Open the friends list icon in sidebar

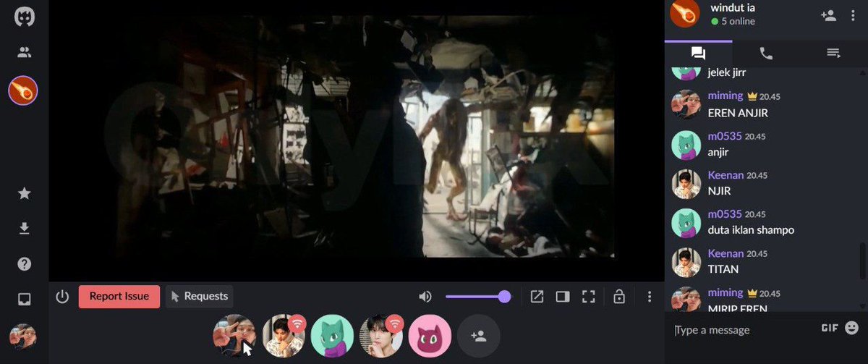click(24, 52)
